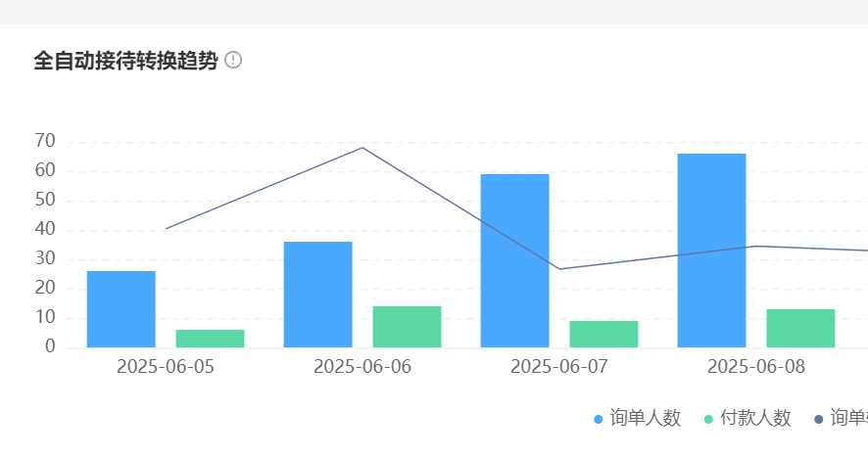Click the line peak above 2025-06-06

(x=362, y=148)
